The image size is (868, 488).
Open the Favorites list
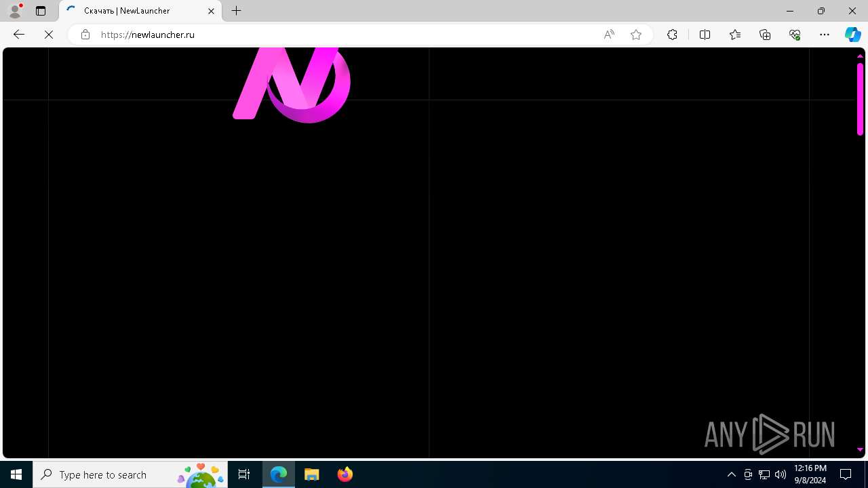735,35
